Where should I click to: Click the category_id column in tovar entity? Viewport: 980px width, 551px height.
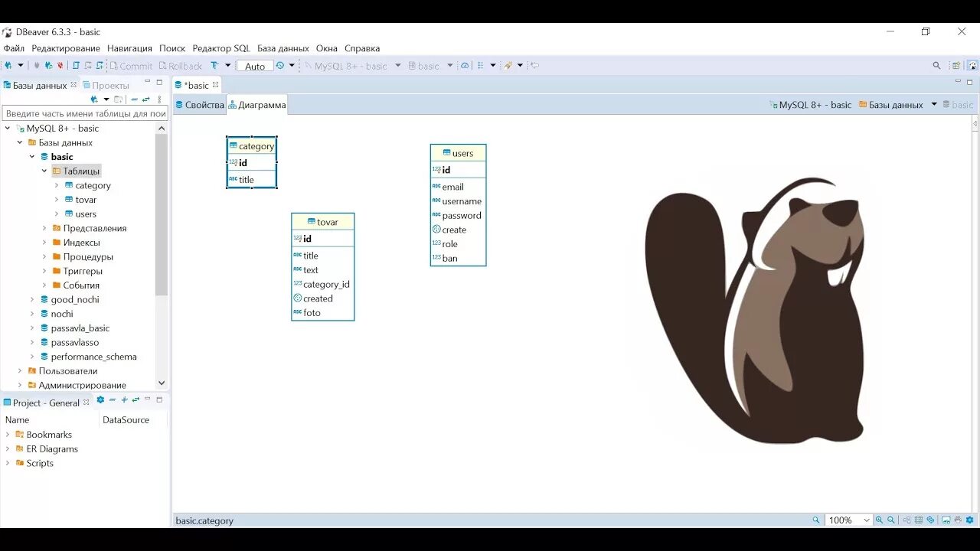click(x=326, y=284)
